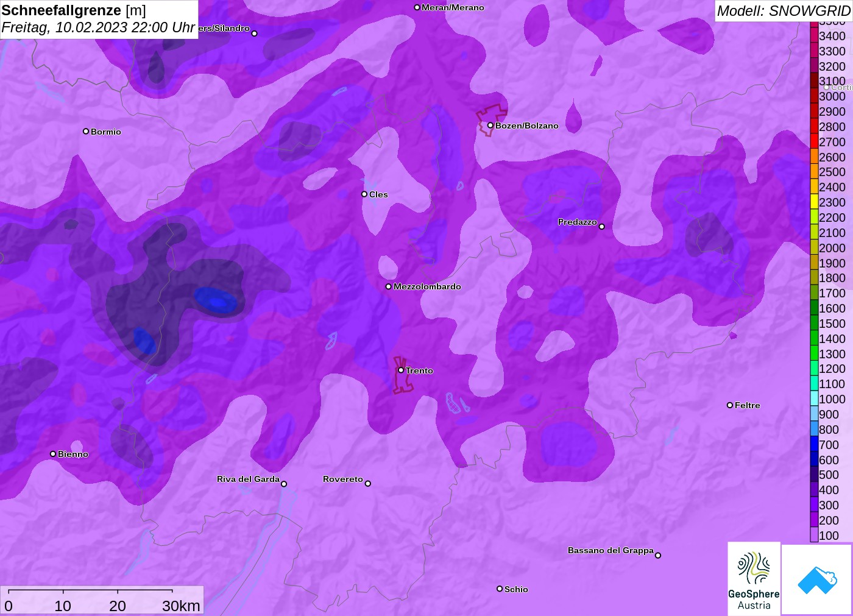Click the Riva del Garda label
853x616 pixels.
[x=248, y=479]
